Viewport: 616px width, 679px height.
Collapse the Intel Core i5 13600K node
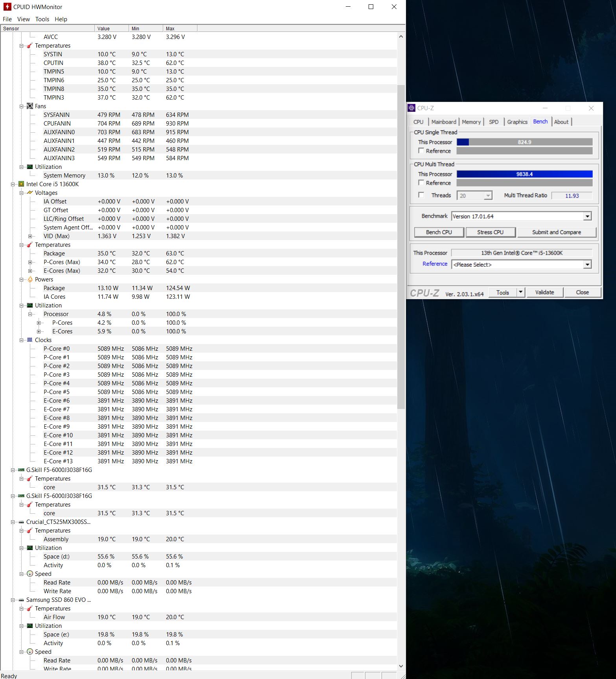pos(13,184)
